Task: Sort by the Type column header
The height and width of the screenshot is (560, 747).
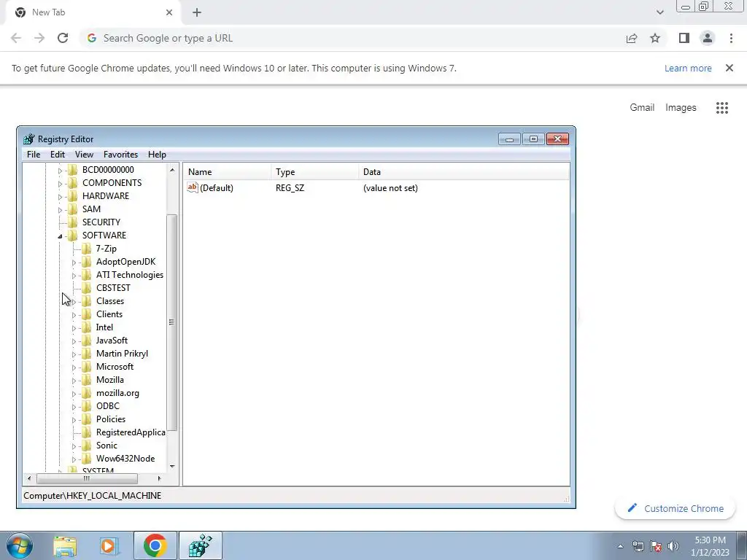Action: pyautogui.click(x=315, y=172)
